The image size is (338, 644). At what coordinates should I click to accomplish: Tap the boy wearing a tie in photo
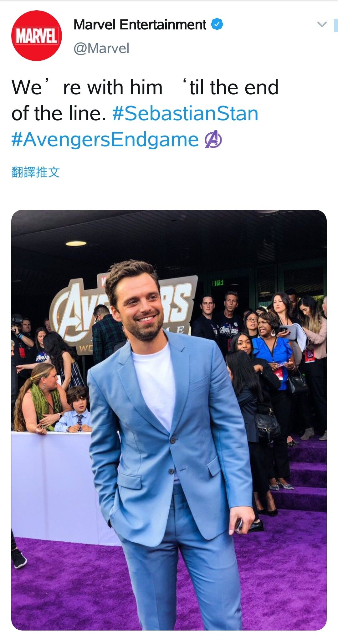(x=75, y=410)
